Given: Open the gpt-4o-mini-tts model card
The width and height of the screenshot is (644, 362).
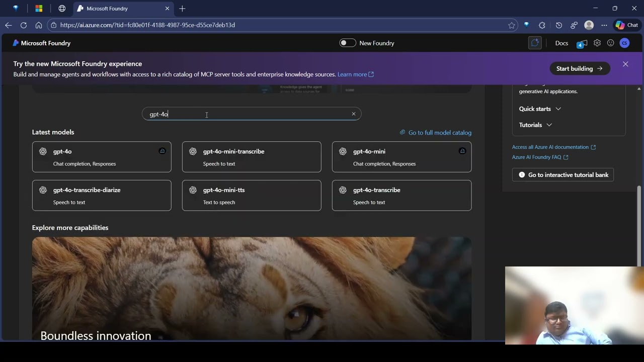Looking at the screenshot, I should tap(252, 196).
